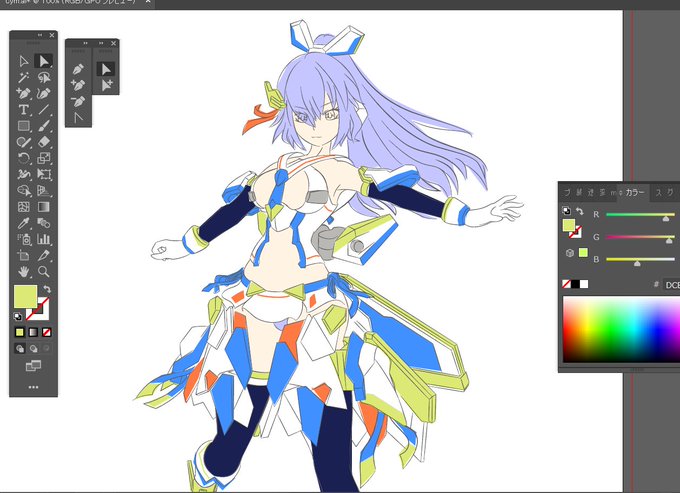
Task: Pick Delete Anchor Point tool in floating panel
Action: coord(78,101)
